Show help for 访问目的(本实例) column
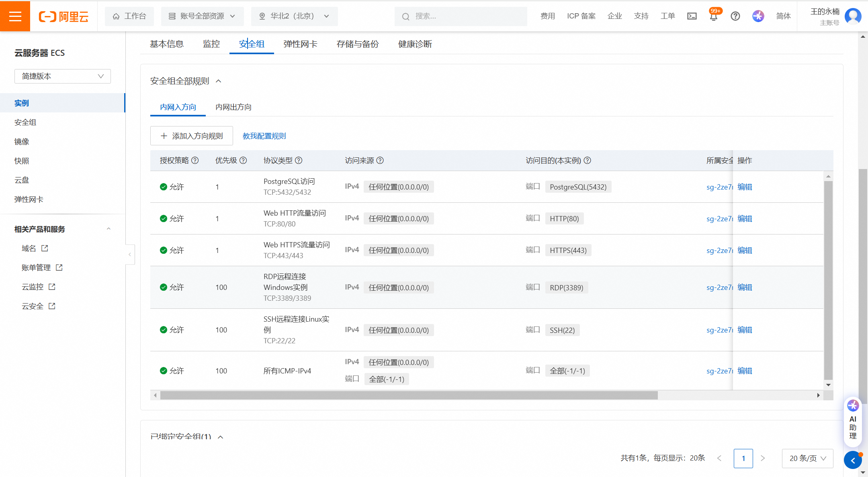868x477 pixels. pyautogui.click(x=587, y=160)
